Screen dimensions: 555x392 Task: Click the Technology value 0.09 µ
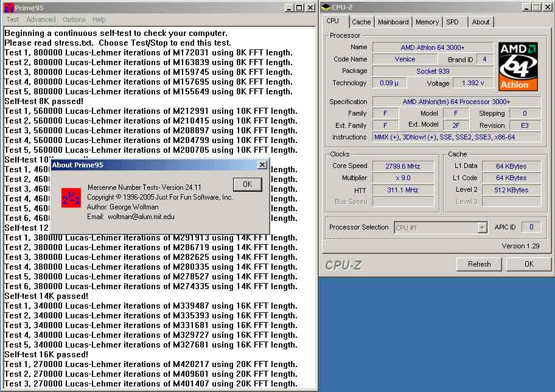click(389, 83)
